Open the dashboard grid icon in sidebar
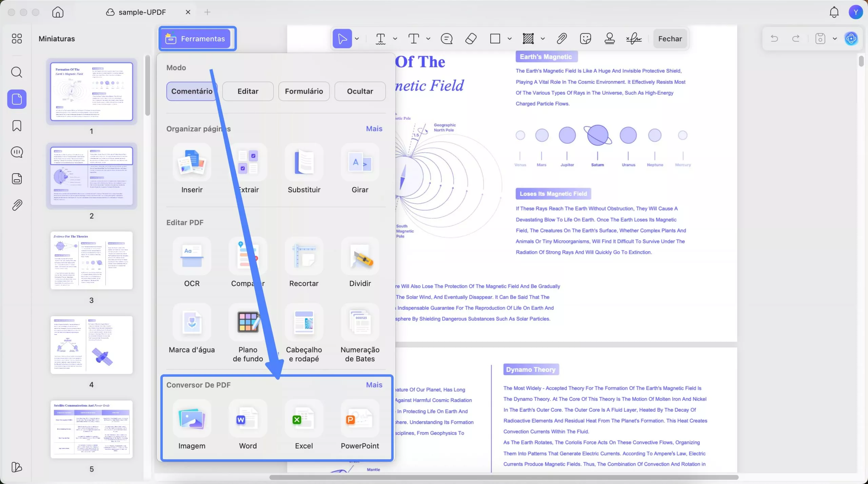This screenshot has height=484, width=868. (17, 39)
